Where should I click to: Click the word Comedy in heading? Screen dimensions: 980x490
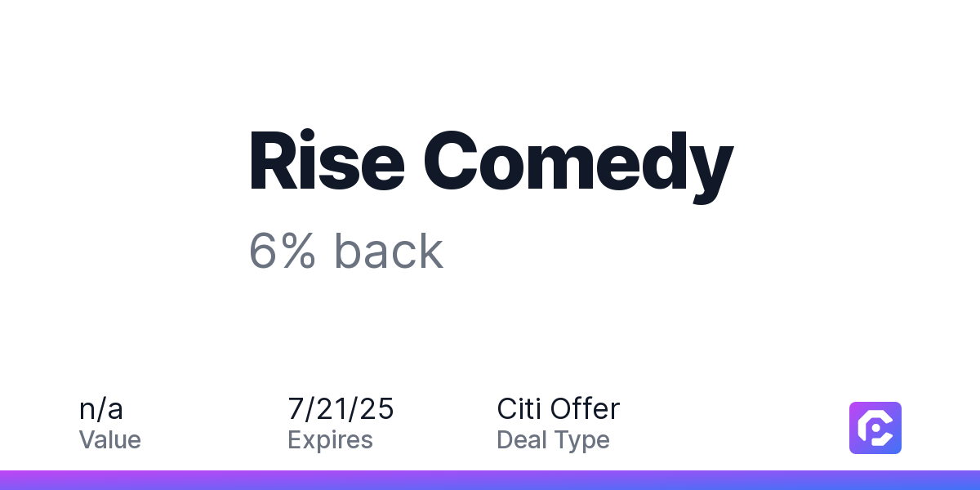click(x=578, y=165)
